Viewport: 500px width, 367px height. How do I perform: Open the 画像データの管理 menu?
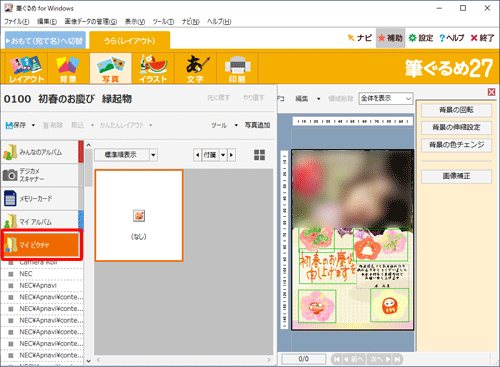[x=91, y=22]
